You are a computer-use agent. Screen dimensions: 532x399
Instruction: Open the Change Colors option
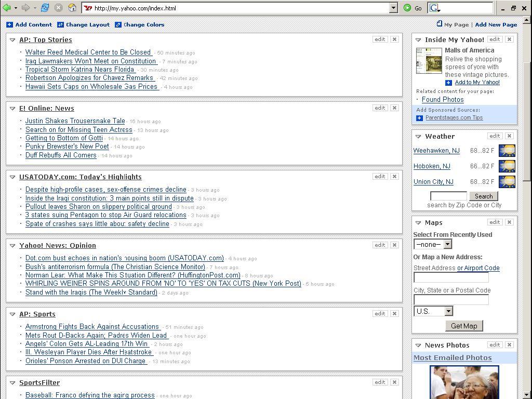144,25
